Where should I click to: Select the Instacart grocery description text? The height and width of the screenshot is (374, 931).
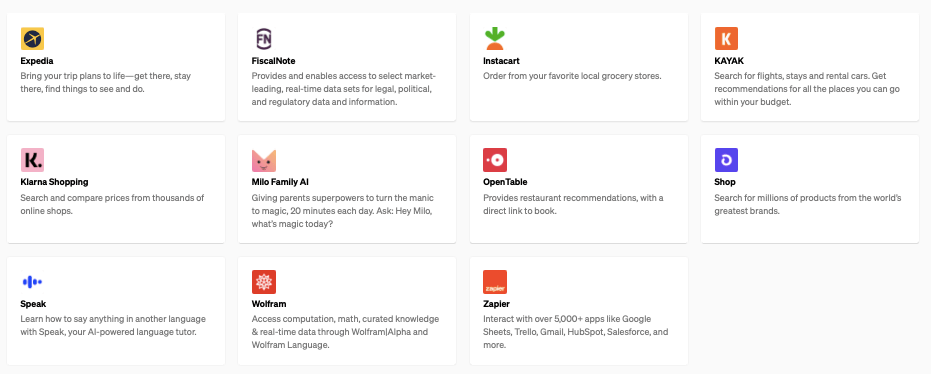click(x=572, y=76)
